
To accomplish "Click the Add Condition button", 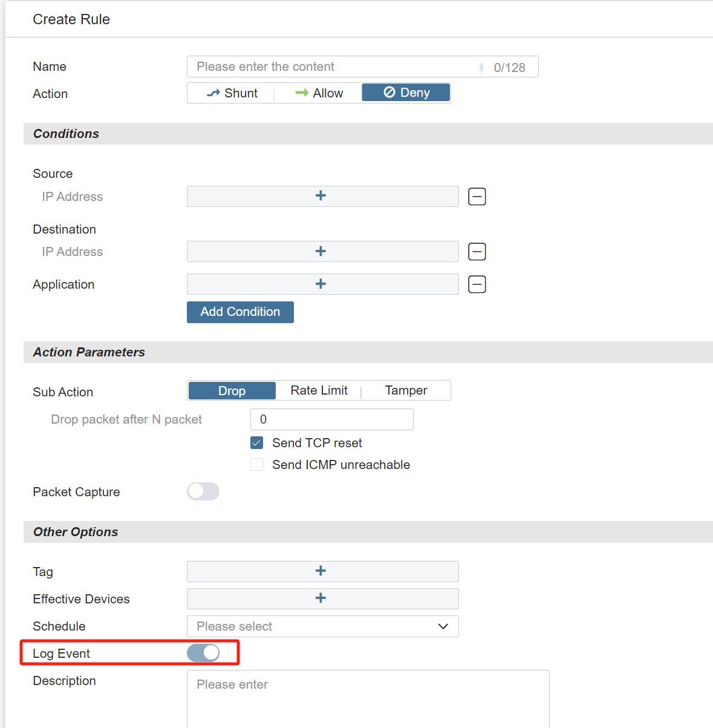I will coord(240,312).
